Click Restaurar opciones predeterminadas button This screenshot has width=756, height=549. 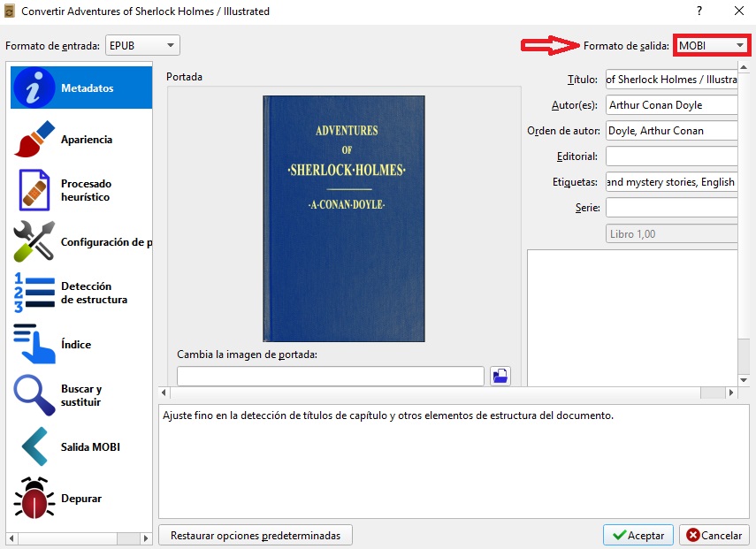(x=256, y=536)
